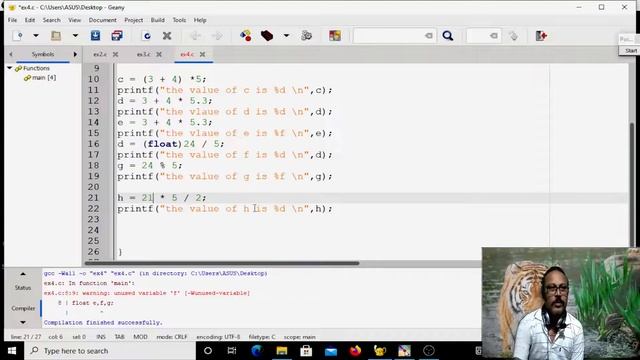Image resolution: width=640 pixels, height=360 pixels.
Task: Select the ex4.c tab
Action: 187,54
